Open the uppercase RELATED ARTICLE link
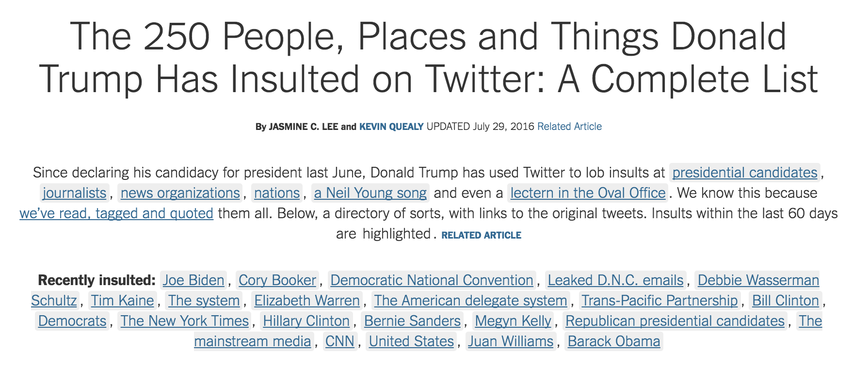 coord(481,235)
